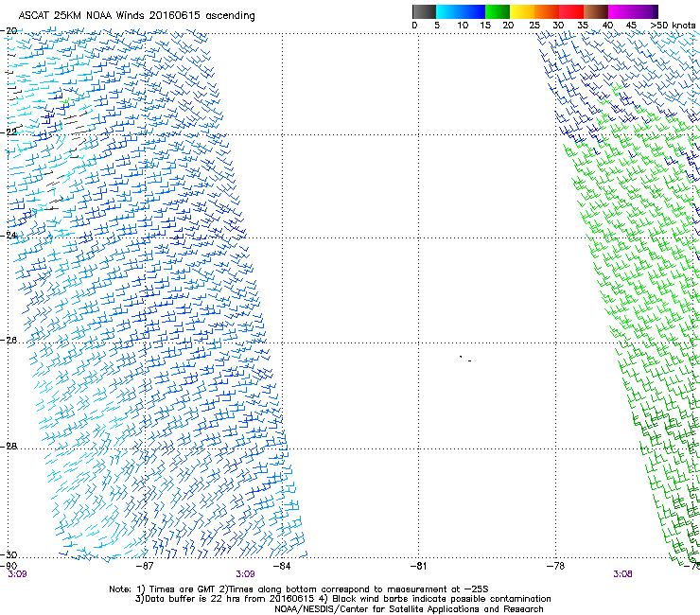The width and height of the screenshot is (700, 615).
Task: Click the 'Times are GMT' note line
Action: tap(299, 589)
